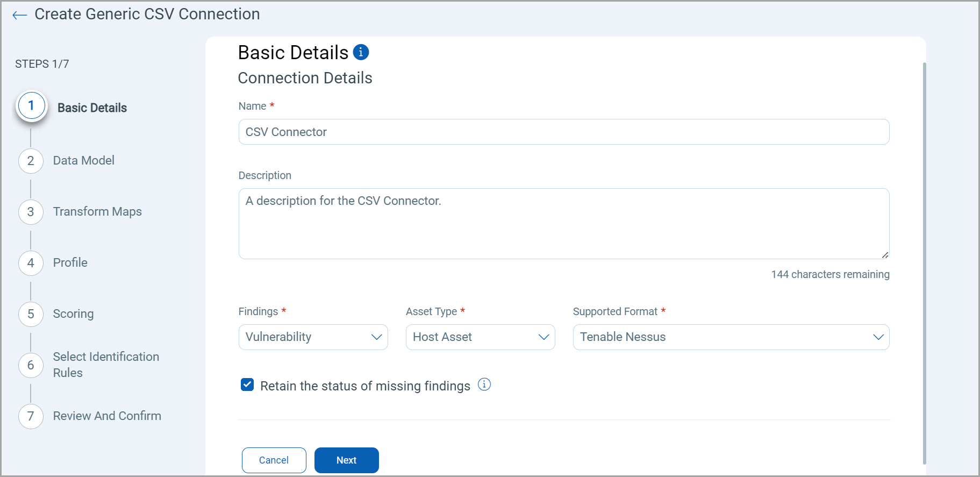Screen dimensions: 980x477
Task: Click the Basic Details info icon
Action: pos(361,52)
